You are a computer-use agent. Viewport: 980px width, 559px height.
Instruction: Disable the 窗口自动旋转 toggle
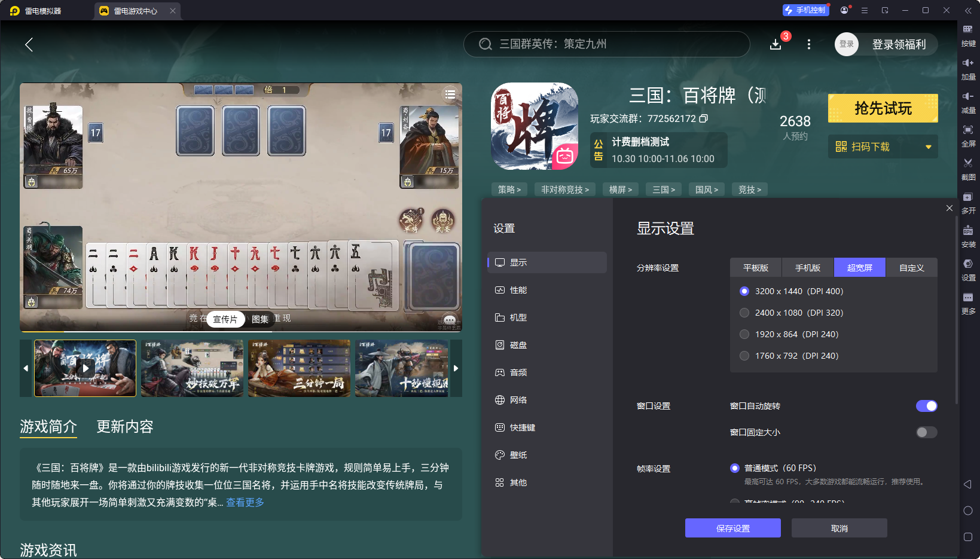926,406
